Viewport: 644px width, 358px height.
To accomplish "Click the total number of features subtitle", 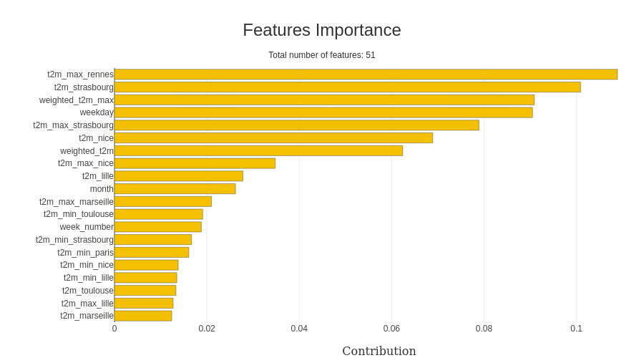I will (322, 55).
